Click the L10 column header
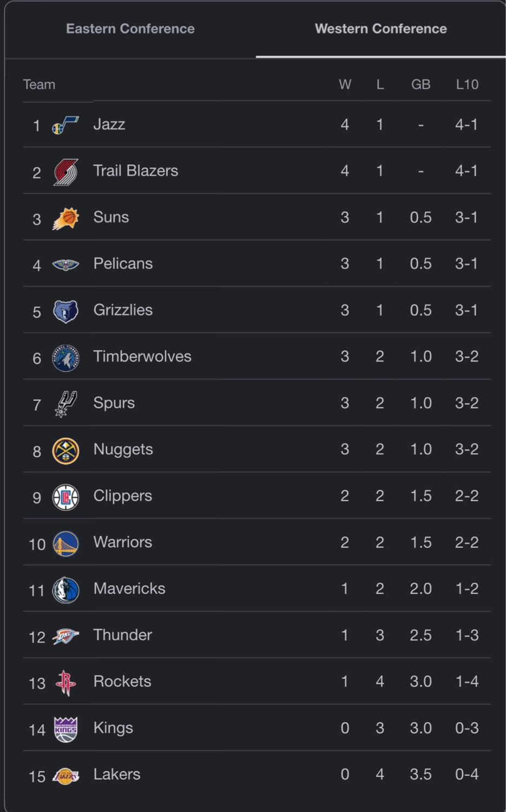The image size is (506, 812). tap(467, 84)
